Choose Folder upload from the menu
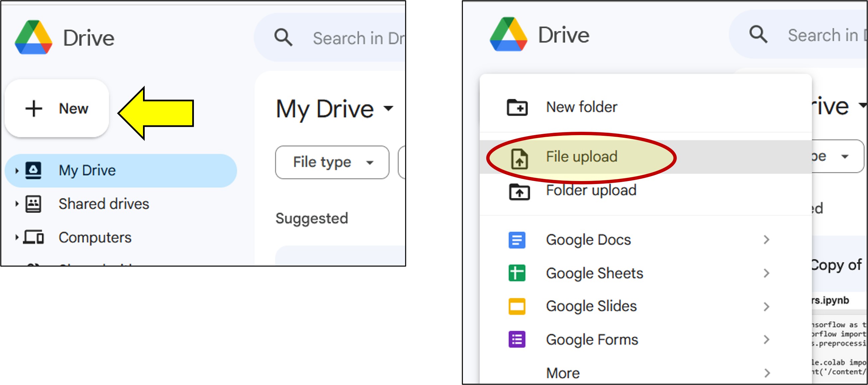 [x=591, y=190]
